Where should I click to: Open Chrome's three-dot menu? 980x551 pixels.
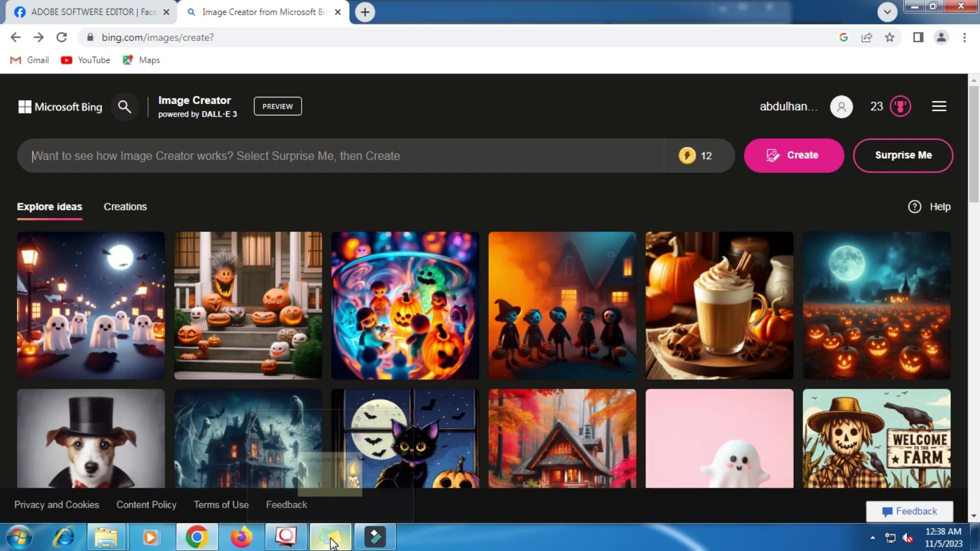pos(965,37)
